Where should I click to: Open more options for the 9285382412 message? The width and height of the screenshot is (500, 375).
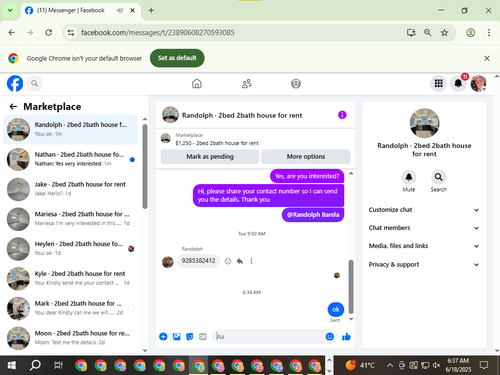click(x=251, y=261)
